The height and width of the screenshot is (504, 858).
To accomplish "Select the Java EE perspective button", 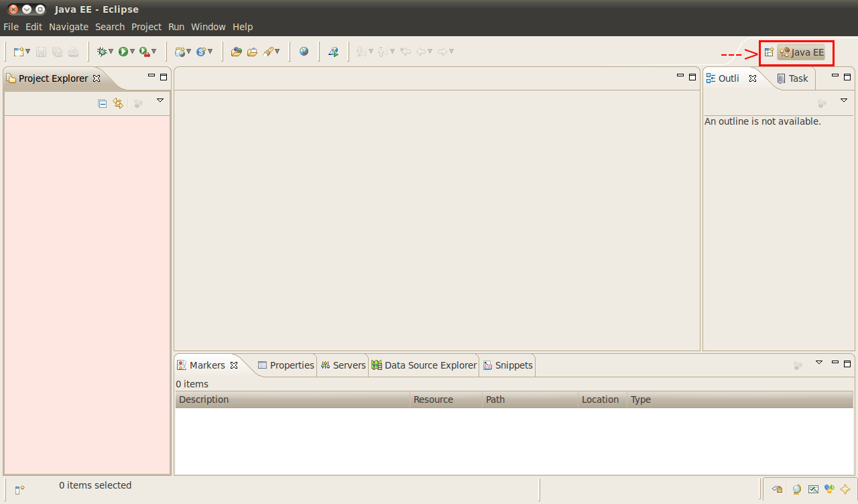I will coord(801,52).
